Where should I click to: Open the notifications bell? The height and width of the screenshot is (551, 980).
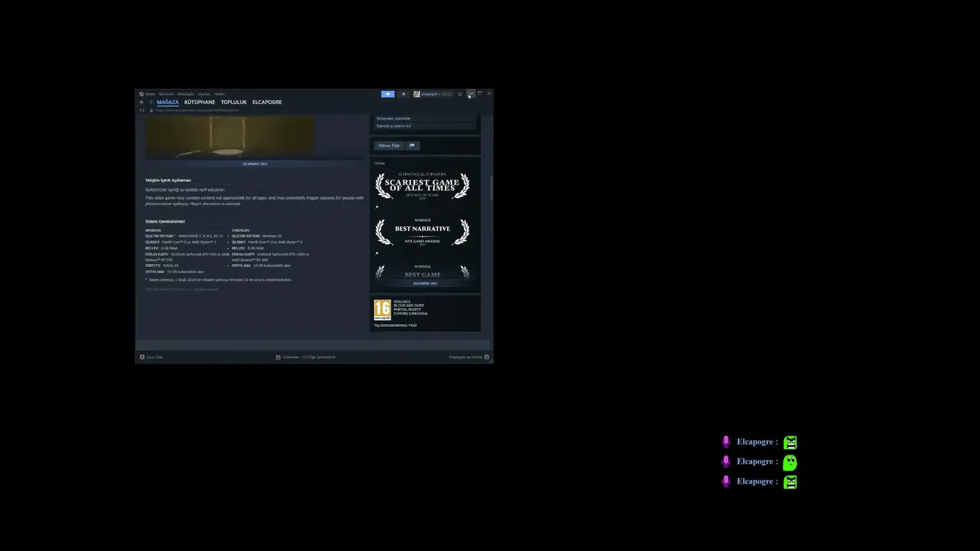403,94
